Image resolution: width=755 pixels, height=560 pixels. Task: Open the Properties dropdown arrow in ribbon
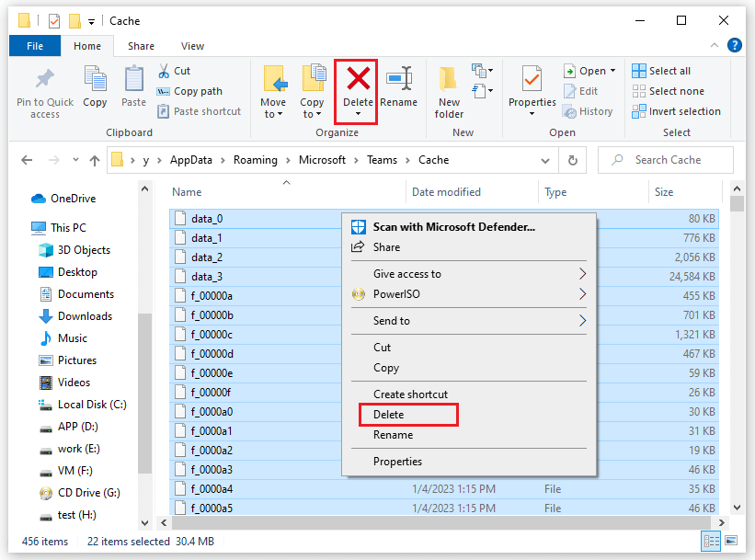click(532, 114)
